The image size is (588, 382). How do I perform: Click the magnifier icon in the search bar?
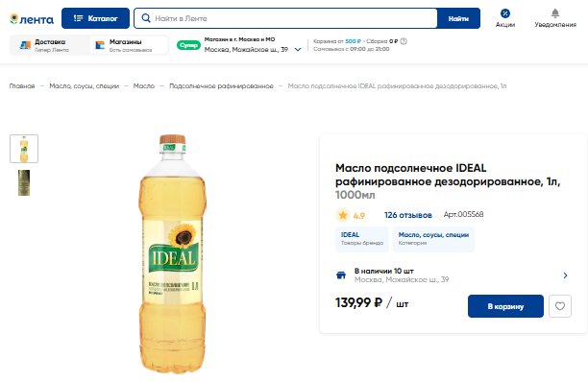(x=146, y=18)
